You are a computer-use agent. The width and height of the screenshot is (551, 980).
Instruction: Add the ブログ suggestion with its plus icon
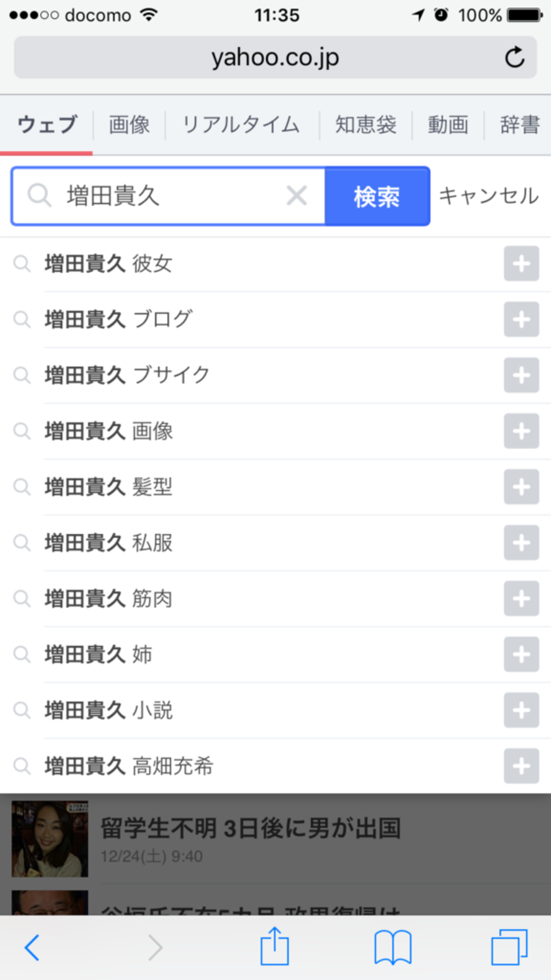point(521,319)
